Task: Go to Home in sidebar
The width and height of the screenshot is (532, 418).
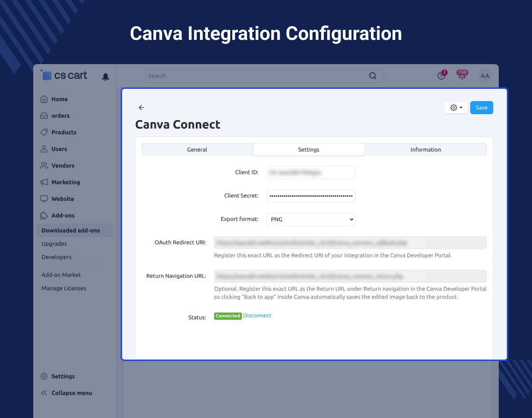Action: point(59,99)
